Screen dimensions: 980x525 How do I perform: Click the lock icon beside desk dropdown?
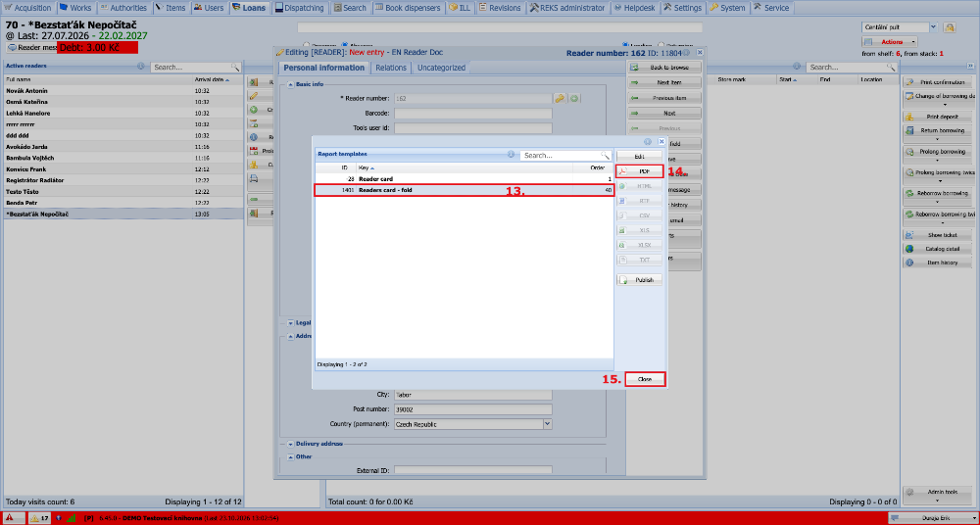pyautogui.click(x=950, y=27)
